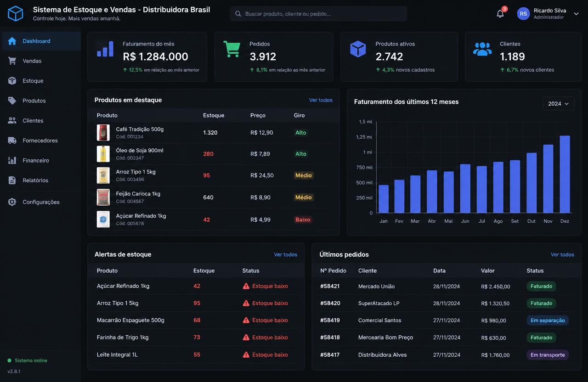This screenshot has height=382, width=588.
Task: Open the 2024 year dropdown
Action: (x=559, y=104)
